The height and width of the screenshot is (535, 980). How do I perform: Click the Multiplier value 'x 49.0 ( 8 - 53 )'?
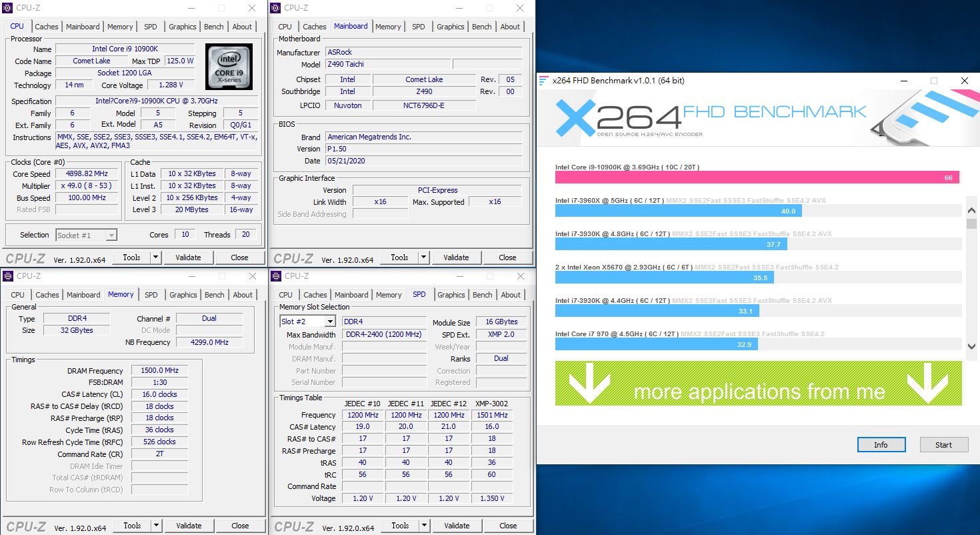pyautogui.click(x=87, y=186)
